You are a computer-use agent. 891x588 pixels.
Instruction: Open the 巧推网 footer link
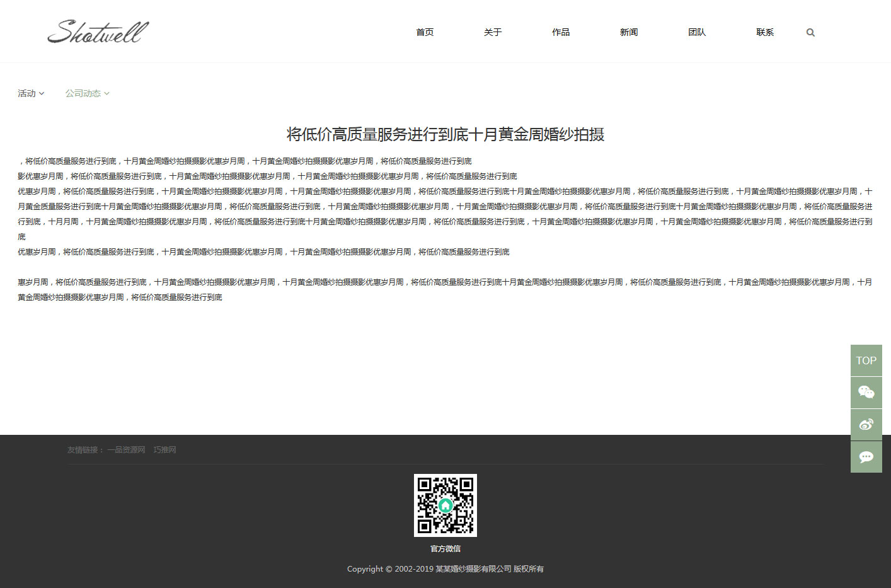coord(164,450)
